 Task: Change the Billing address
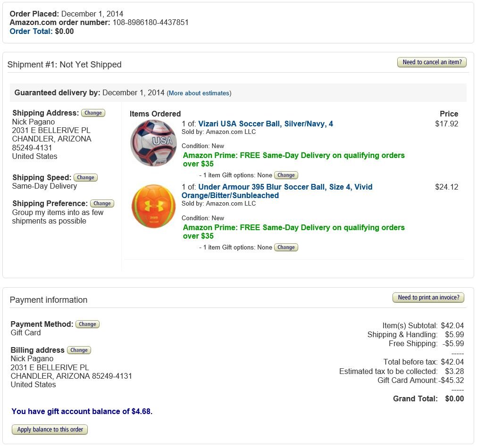pos(79,350)
